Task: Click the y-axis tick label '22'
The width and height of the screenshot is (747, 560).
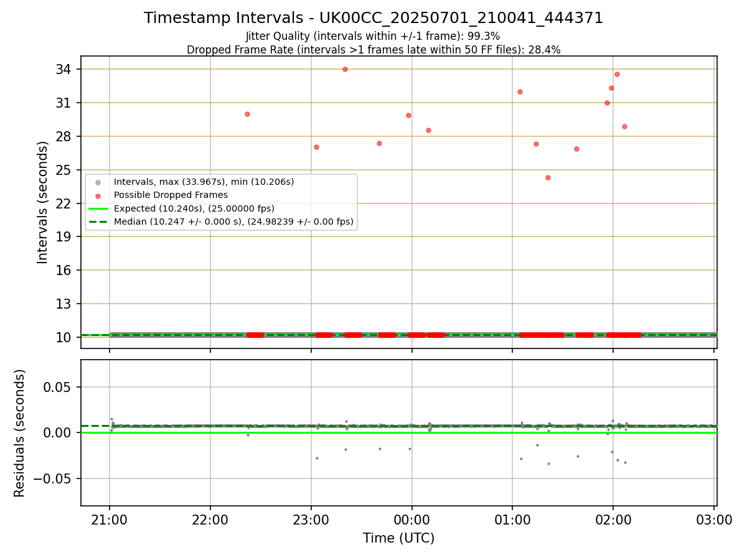Action: tap(64, 203)
